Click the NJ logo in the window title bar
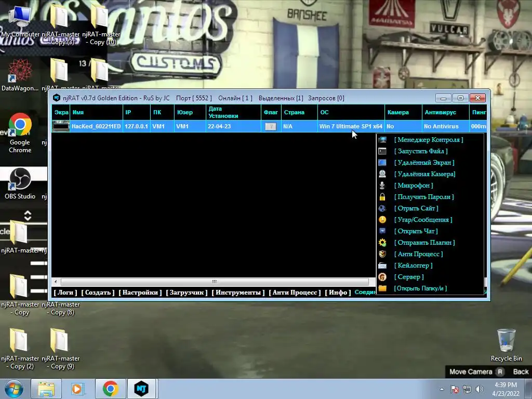This screenshot has height=399, width=532. (57, 98)
